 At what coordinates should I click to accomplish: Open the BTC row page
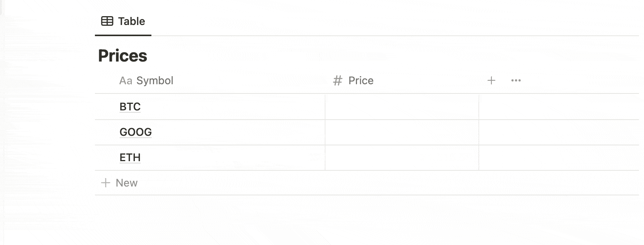[130, 107]
